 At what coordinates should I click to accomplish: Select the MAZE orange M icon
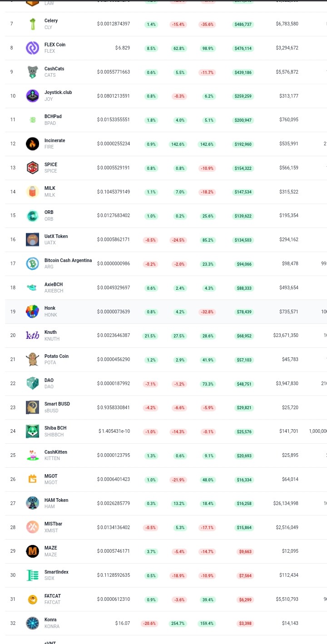point(33,551)
